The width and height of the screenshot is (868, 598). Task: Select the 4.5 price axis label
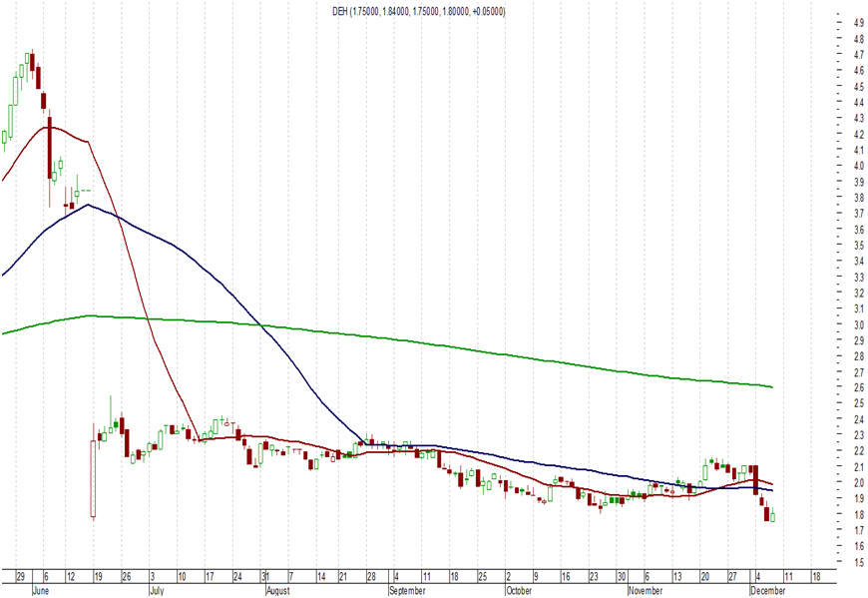click(859, 87)
